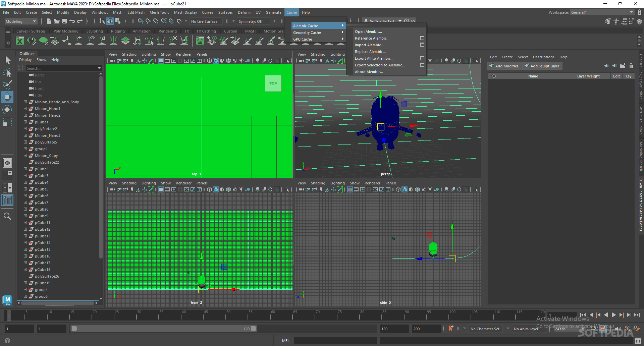Click the Save Scene icon

tap(64, 21)
